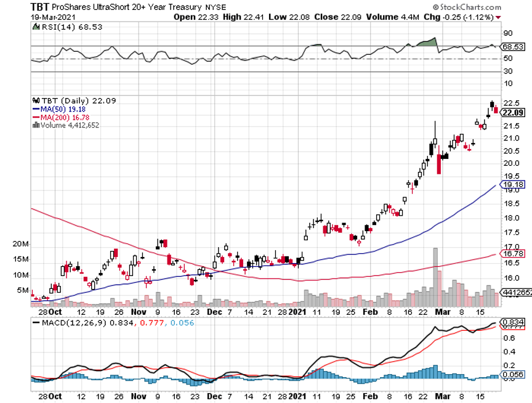Viewport: 532px width, 403px height.
Task: Click the 0.056 histogram axis tag
Action: click(x=513, y=375)
